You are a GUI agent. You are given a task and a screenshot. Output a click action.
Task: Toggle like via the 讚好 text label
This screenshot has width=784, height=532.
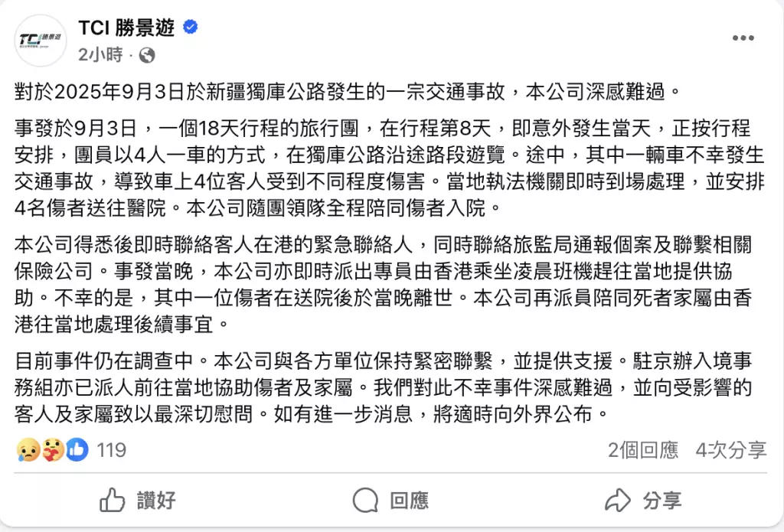coord(156,501)
